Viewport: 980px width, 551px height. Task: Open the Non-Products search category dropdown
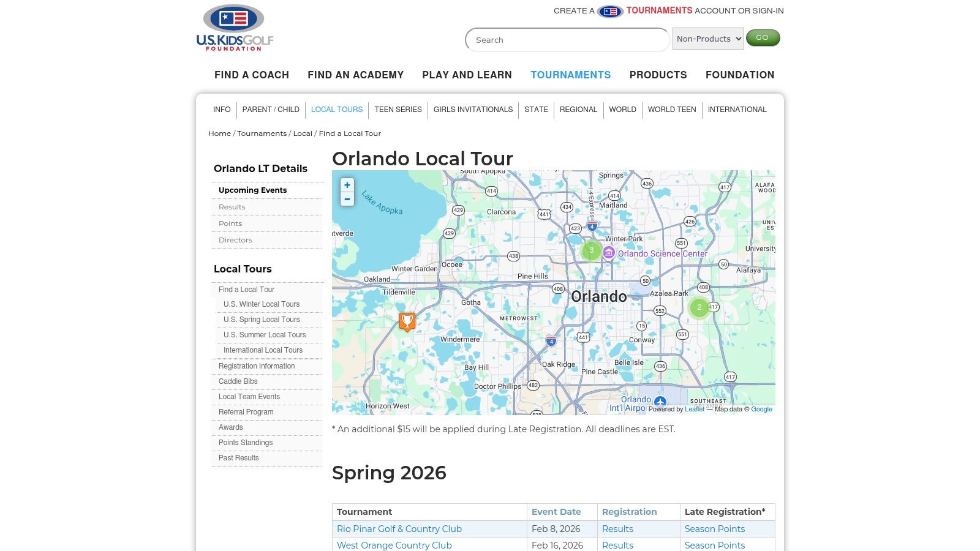click(708, 39)
